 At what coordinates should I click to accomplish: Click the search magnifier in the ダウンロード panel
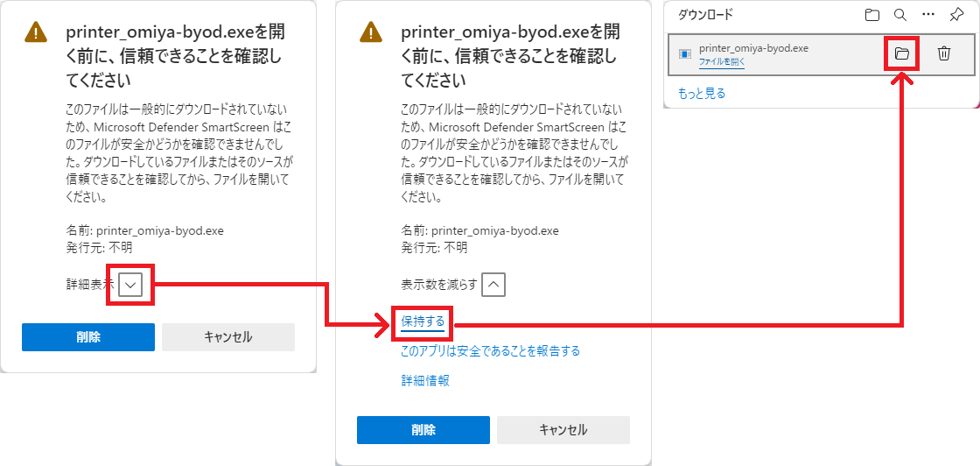coord(899,15)
